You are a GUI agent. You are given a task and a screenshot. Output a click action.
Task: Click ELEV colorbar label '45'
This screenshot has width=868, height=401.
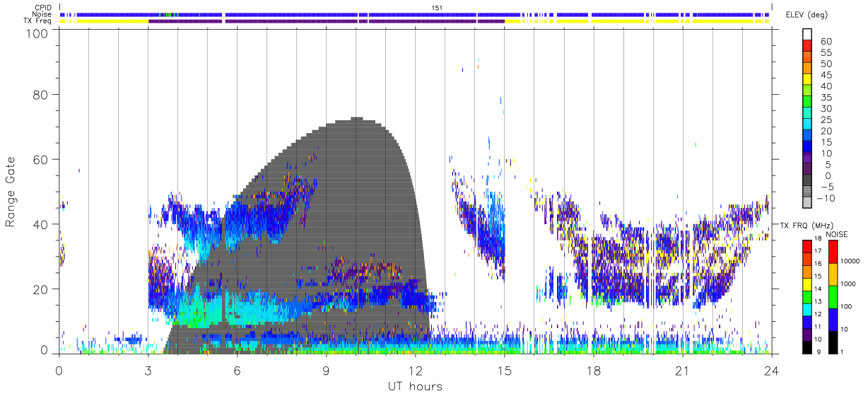(x=826, y=75)
